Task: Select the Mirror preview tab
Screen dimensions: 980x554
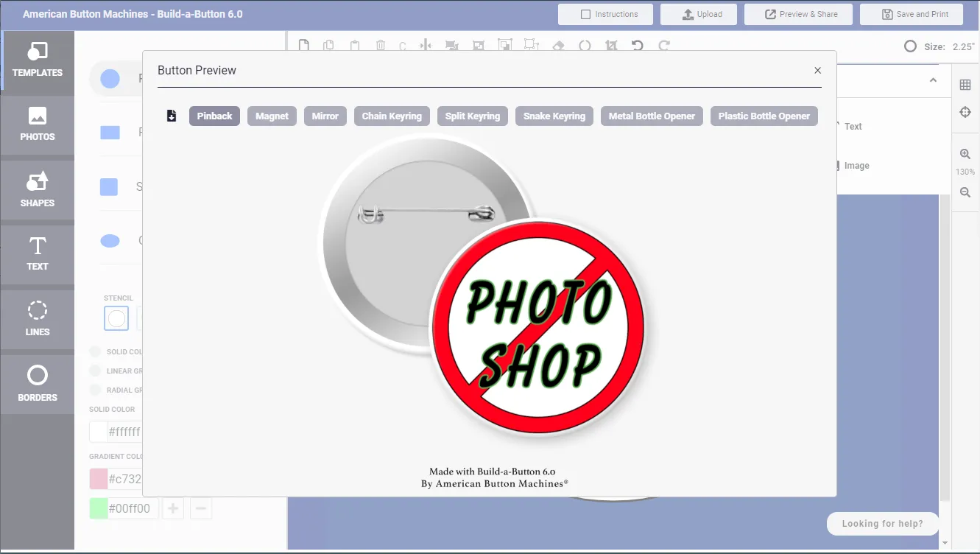Action: click(325, 116)
